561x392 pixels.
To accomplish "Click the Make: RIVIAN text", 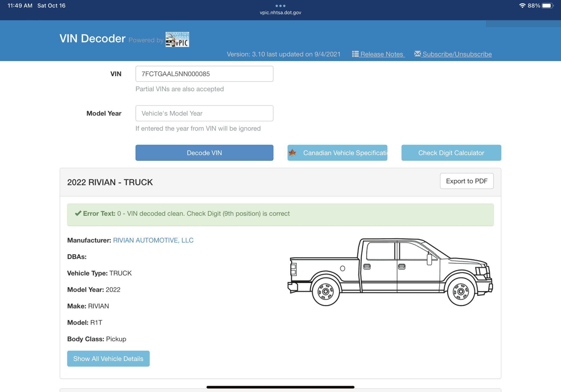I will (x=88, y=306).
